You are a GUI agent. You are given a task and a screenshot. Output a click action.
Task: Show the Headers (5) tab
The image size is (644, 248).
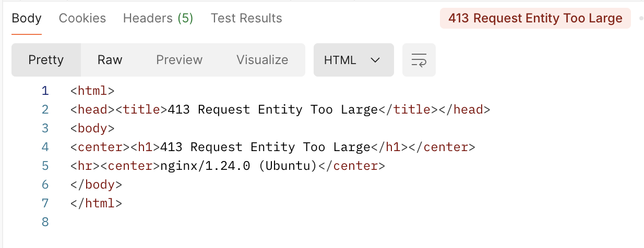158,18
